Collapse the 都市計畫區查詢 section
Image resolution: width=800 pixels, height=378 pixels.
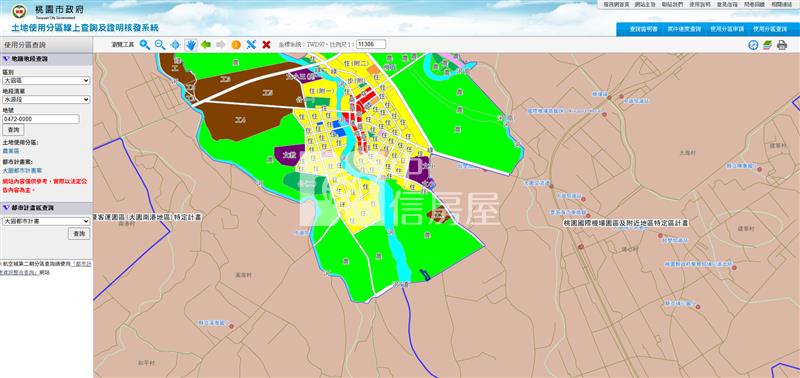46,208
